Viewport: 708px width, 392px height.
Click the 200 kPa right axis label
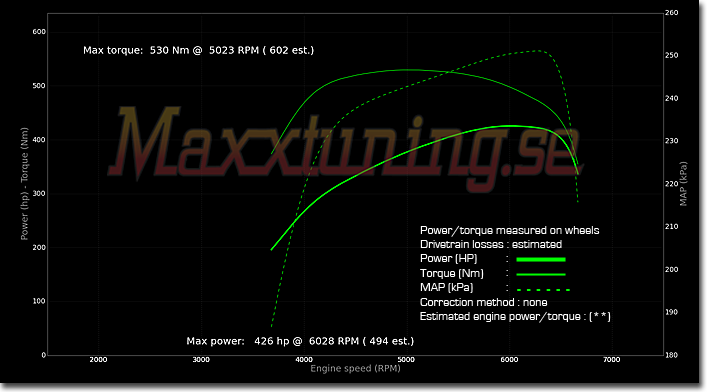pos(671,269)
